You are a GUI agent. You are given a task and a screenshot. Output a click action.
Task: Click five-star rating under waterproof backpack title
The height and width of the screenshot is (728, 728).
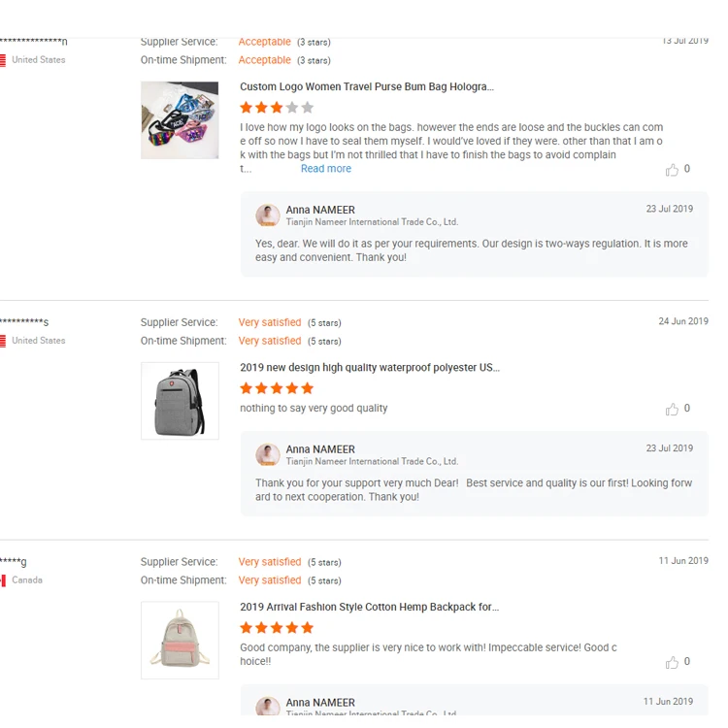pos(277,388)
